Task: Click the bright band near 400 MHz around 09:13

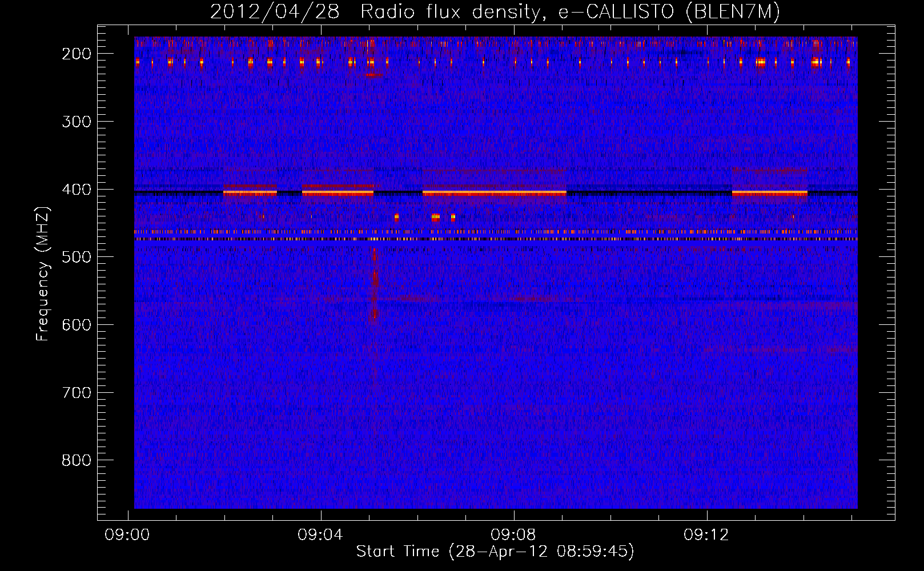Action: tap(770, 193)
